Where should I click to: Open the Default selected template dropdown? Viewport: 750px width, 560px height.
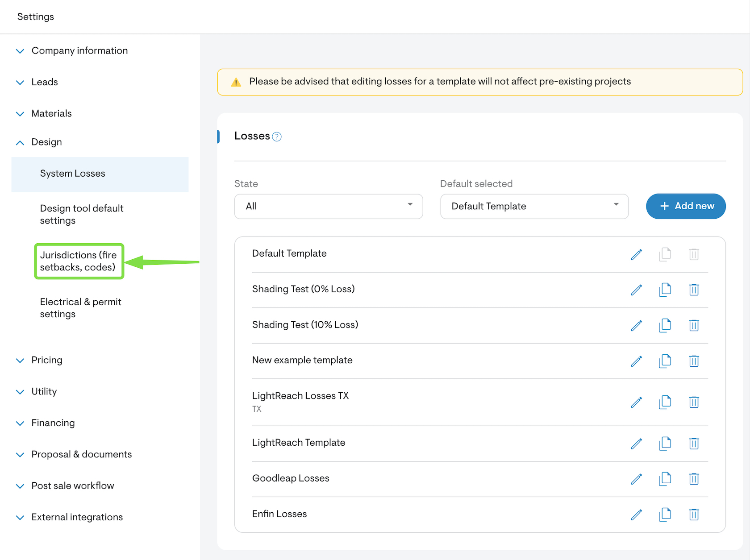pyautogui.click(x=534, y=206)
